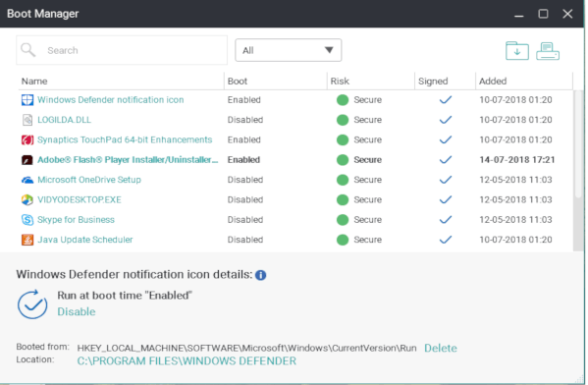The image size is (588, 385).
Task: Click the VIDYODESKTOP.EXE icon
Action: 27,199
